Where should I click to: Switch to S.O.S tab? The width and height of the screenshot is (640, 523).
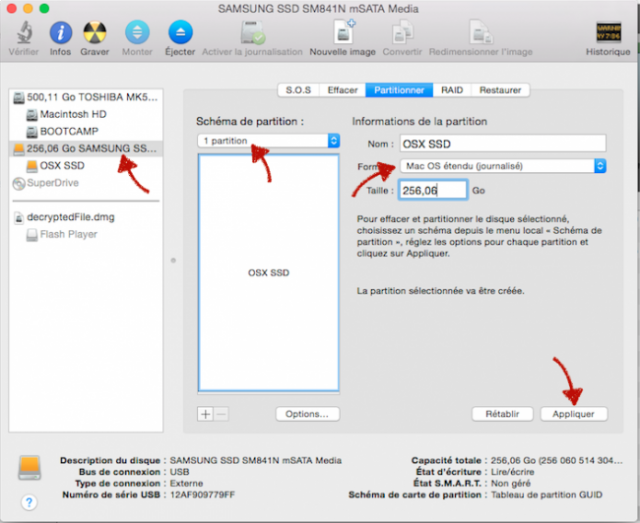click(298, 90)
